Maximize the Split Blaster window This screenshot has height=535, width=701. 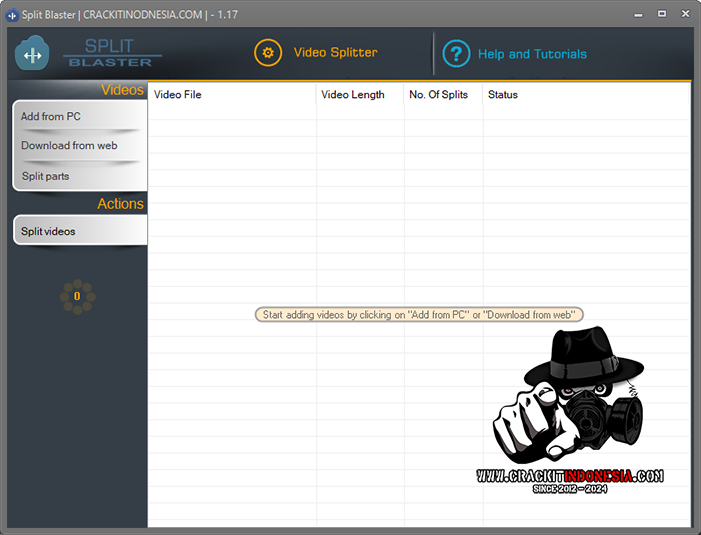(662, 14)
